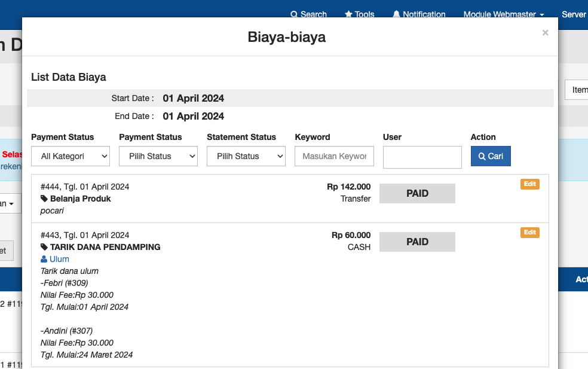Click the star Tools icon

click(x=349, y=14)
